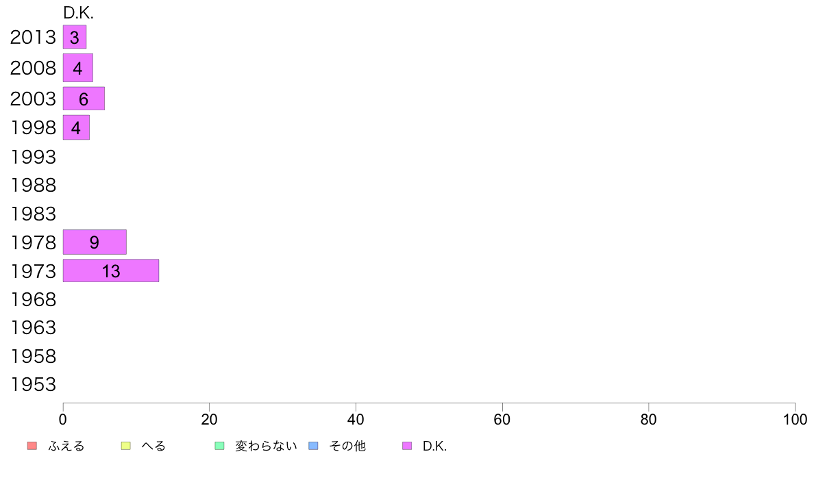This screenshot has width=814, height=504.
Task: Click the 1953 year label
Action: (33, 385)
